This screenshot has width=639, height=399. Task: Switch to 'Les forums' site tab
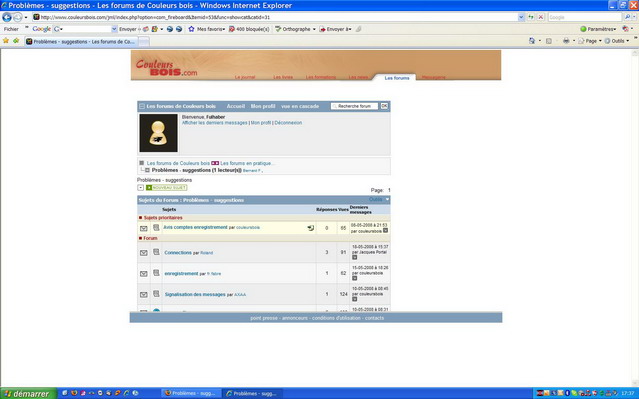coord(397,77)
